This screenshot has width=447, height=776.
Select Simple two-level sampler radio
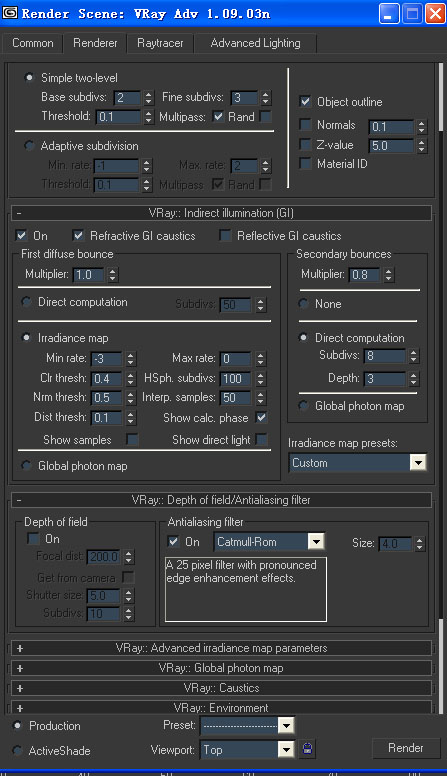(x=29, y=77)
